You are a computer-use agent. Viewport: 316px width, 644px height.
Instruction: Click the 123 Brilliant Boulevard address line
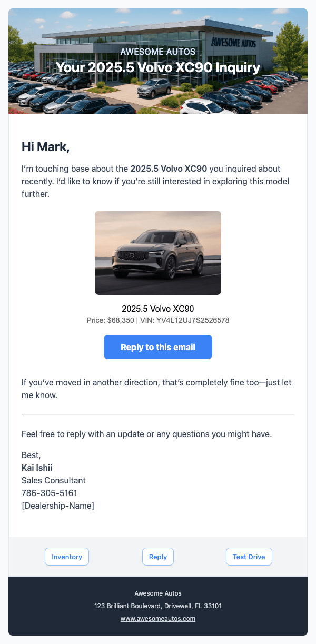point(158,606)
